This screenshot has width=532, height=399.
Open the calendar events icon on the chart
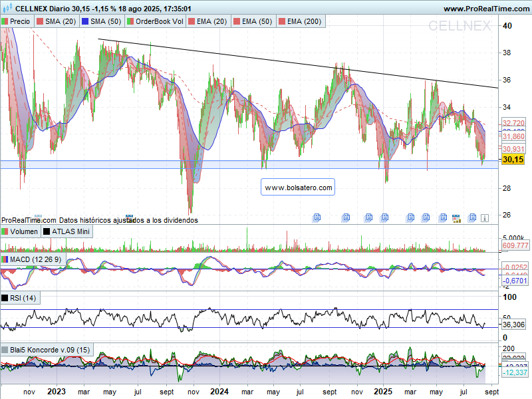pyautogui.click(x=457, y=217)
